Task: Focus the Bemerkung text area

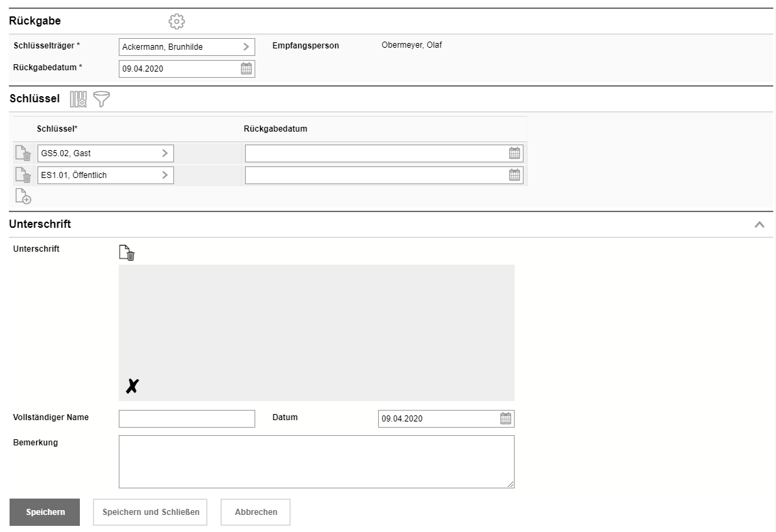Action: [316, 462]
